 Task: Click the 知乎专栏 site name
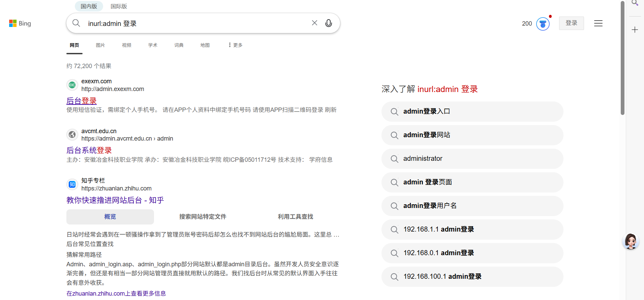click(x=93, y=181)
